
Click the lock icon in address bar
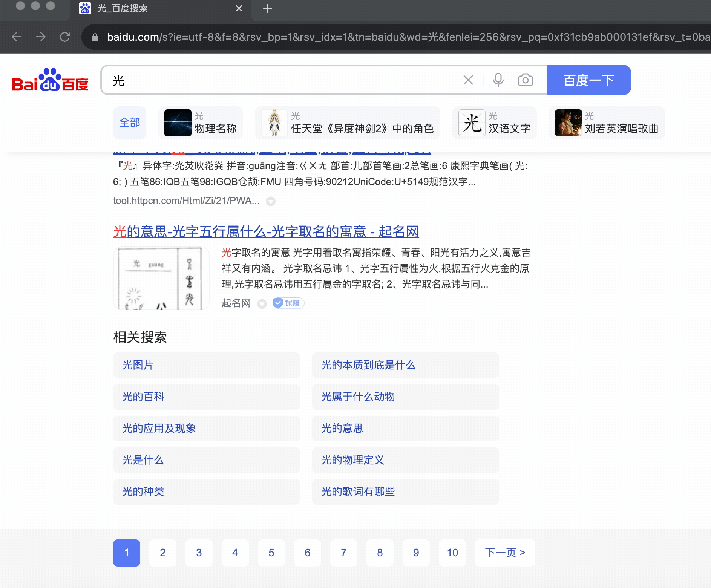point(95,37)
